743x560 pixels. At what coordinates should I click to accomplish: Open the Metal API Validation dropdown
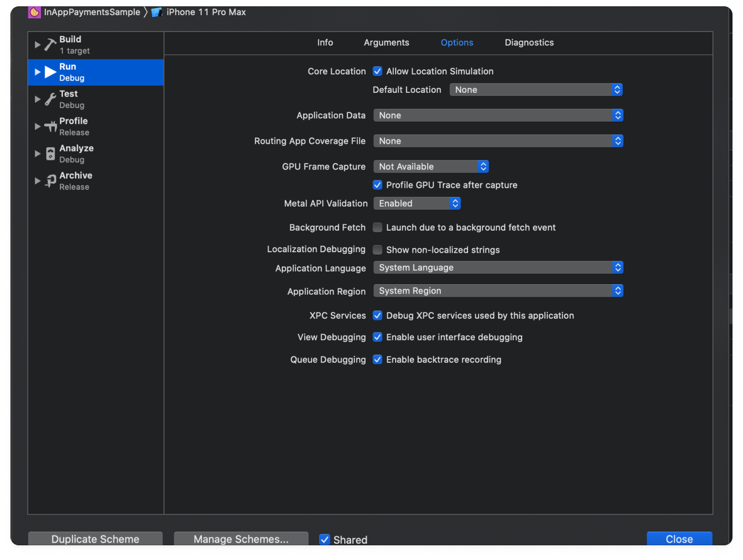(417, 203)
